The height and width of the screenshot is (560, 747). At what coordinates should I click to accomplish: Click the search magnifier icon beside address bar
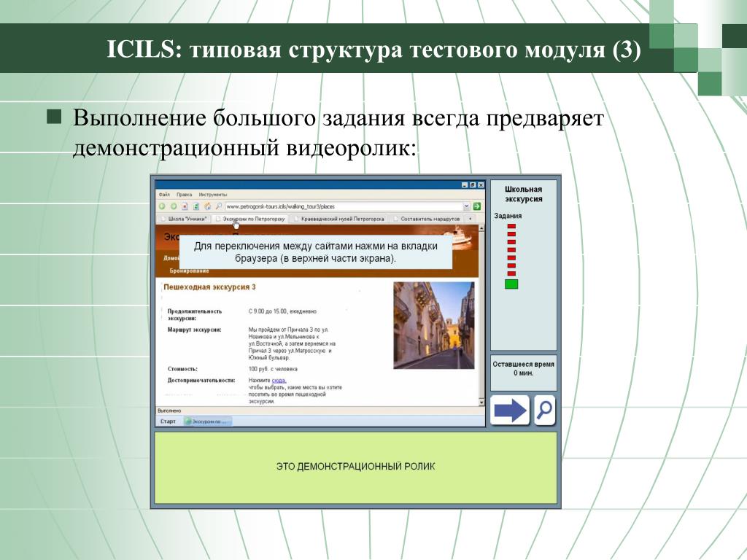click(218, 206)
